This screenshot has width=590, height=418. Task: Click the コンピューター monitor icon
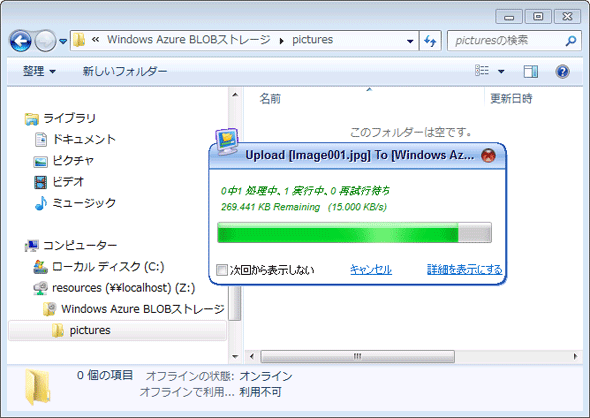[32, 246]
